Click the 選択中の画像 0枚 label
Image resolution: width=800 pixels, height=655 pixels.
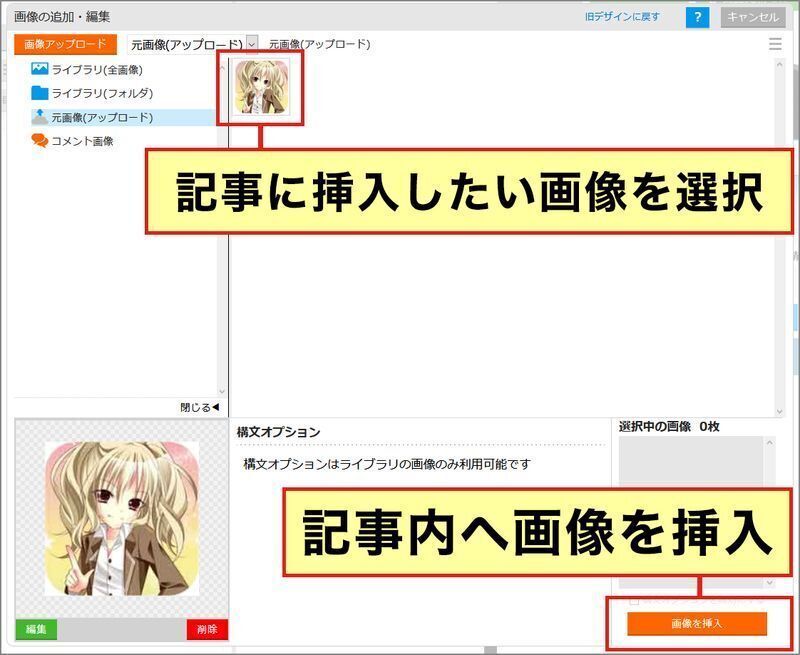669,426
